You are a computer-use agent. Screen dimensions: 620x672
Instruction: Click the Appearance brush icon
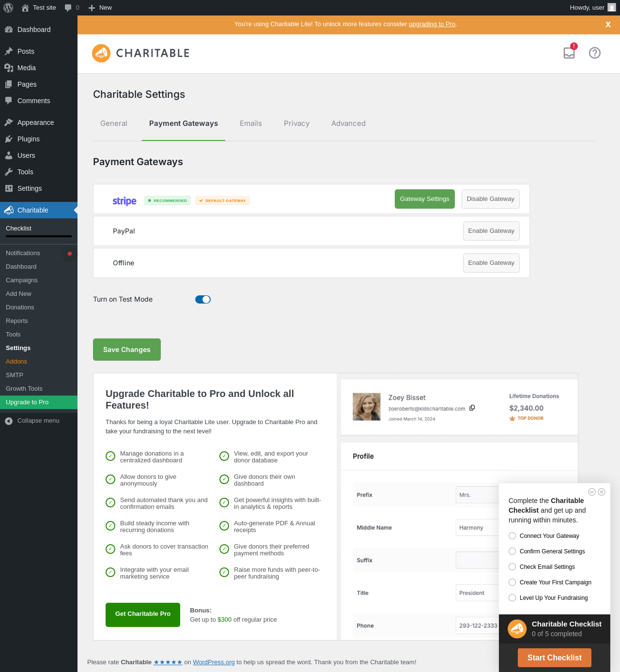9,122
